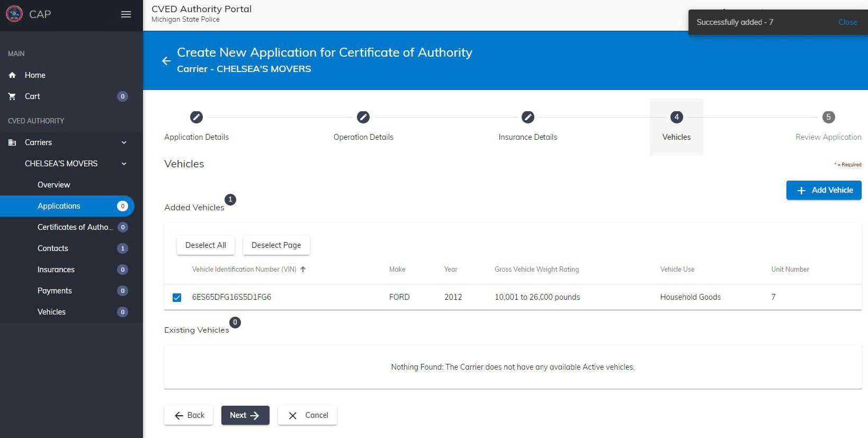
Task: Click the Cart count badge
Action: click(123, 96)
